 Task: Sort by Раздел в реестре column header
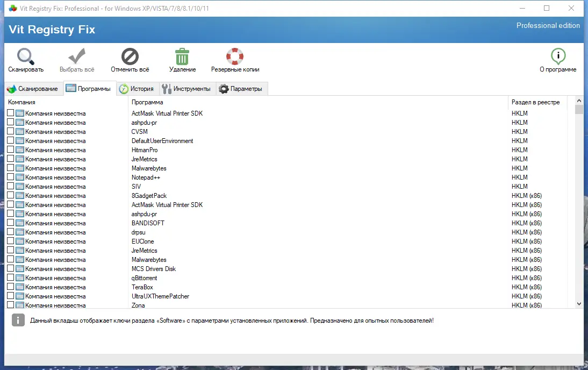coord(537,102)
